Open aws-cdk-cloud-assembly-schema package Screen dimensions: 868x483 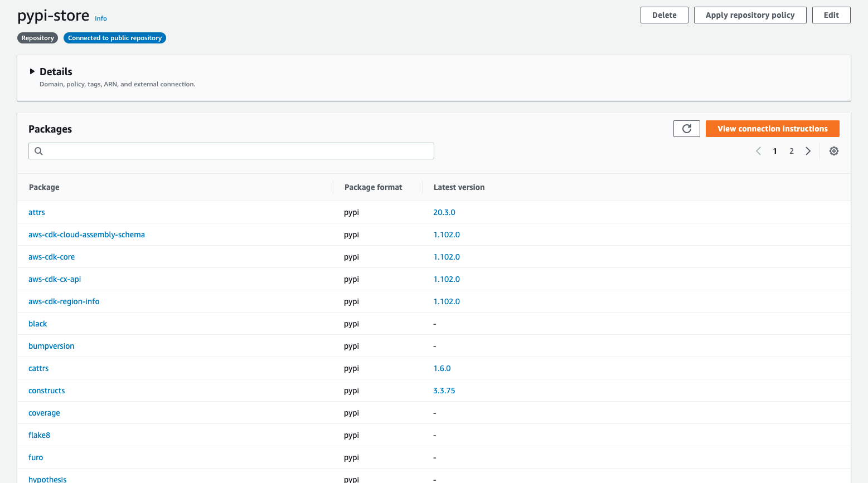[x=86, y=235]
